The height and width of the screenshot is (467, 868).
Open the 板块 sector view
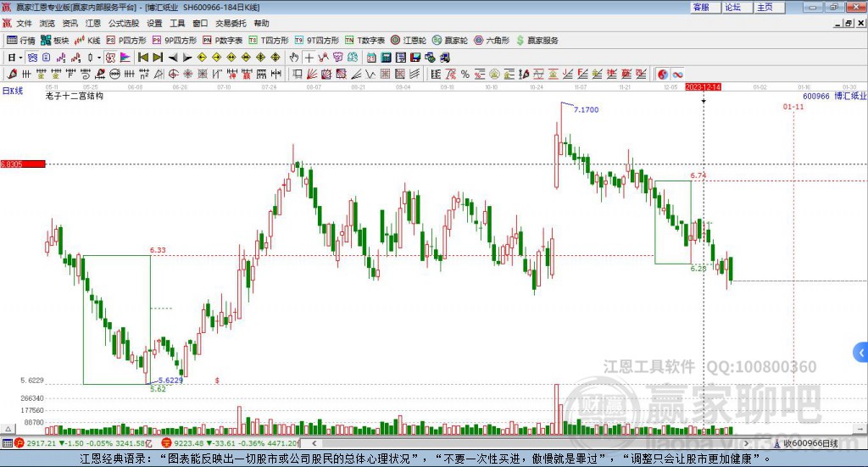(x=54, y=41)
